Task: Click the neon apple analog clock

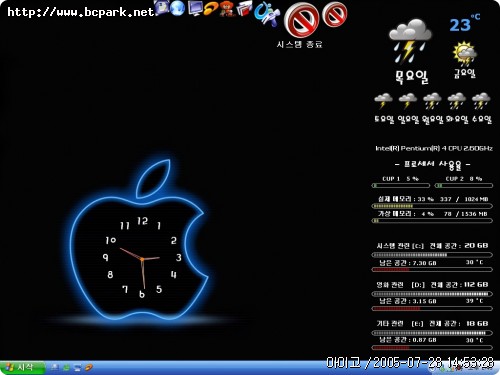Action: click(139, 240)
